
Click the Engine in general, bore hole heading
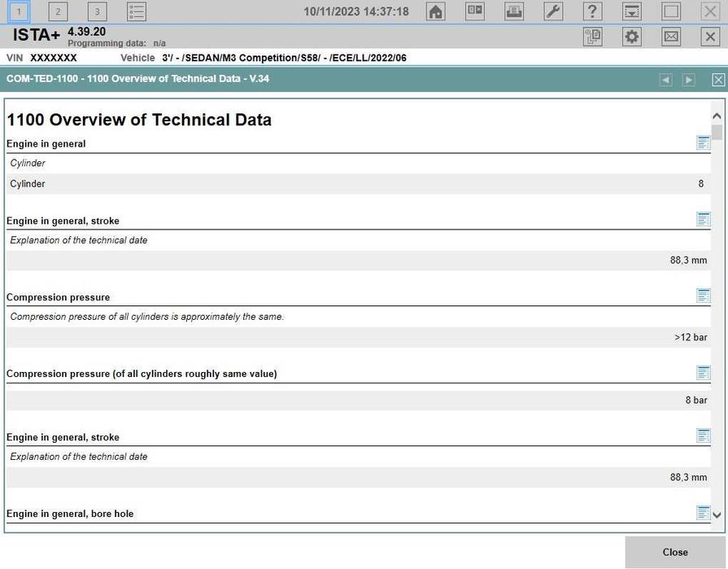pyautogui.click(x=70, y=514)
